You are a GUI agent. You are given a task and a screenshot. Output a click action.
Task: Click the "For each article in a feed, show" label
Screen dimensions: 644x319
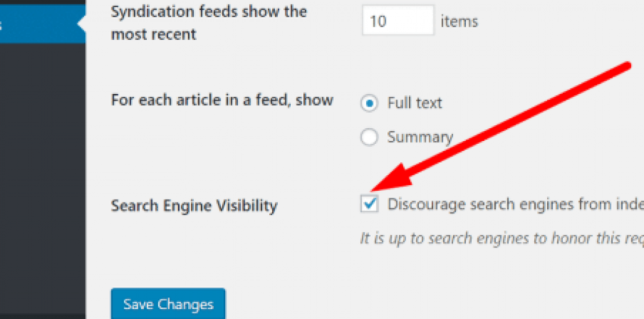click(222, 100)
